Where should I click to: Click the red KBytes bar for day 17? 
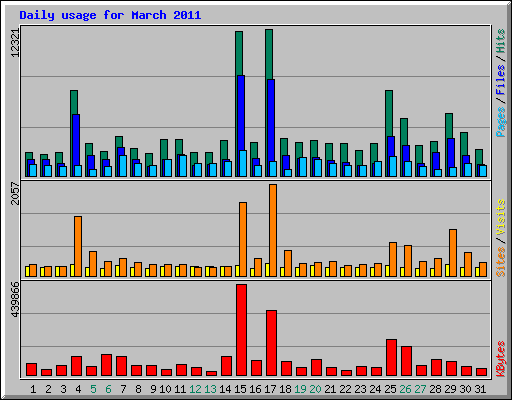pos(271,343)
